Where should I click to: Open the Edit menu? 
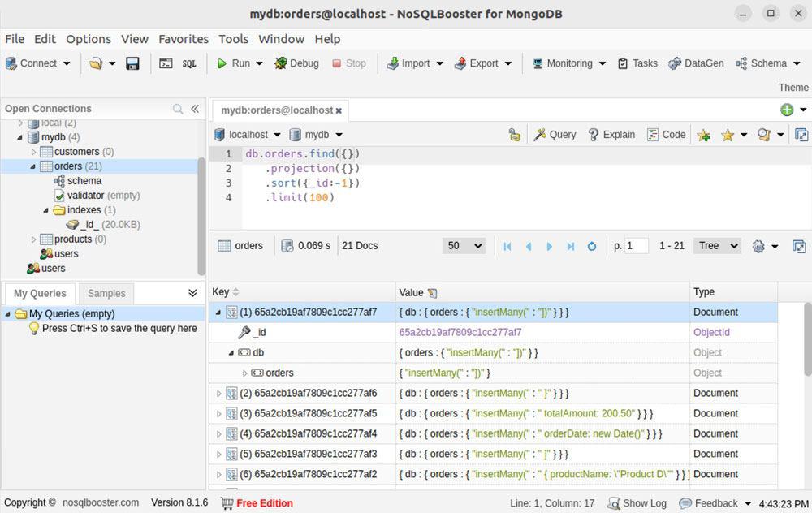[45, 39]
